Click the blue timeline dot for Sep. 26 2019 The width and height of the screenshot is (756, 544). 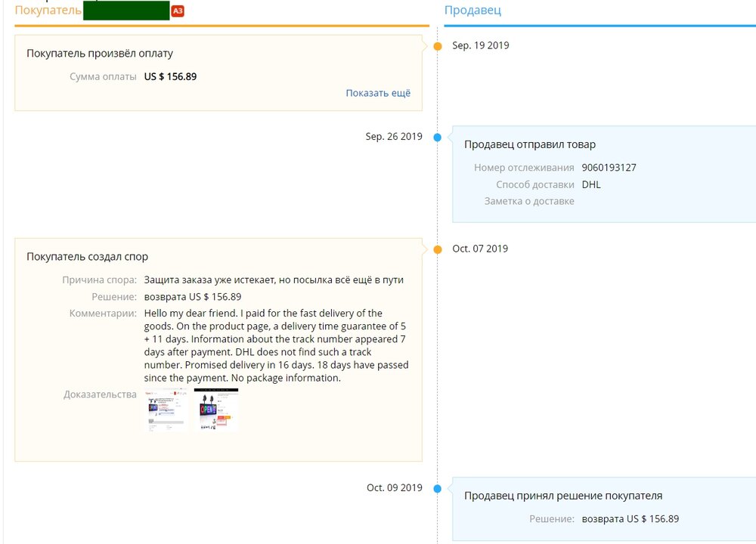click(x=437, y=138)
